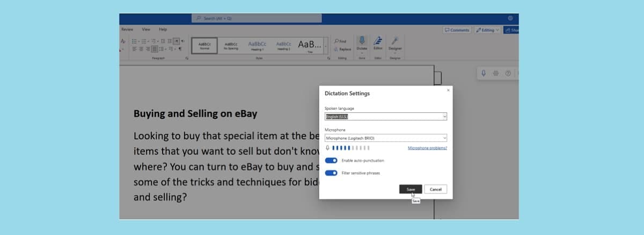Click the Dictate microphone icon in ribbon

point(362,41)
